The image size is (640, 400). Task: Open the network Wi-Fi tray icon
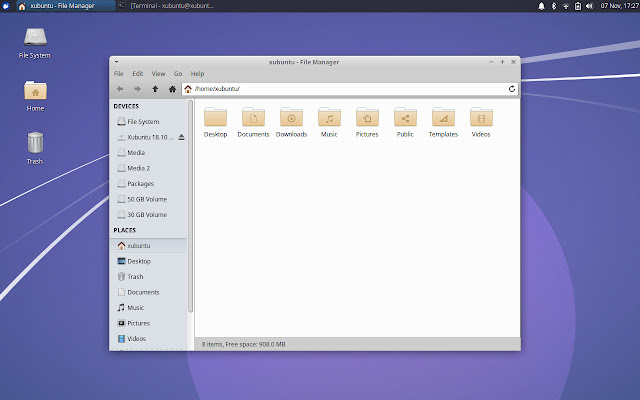(x=566, y=6)
